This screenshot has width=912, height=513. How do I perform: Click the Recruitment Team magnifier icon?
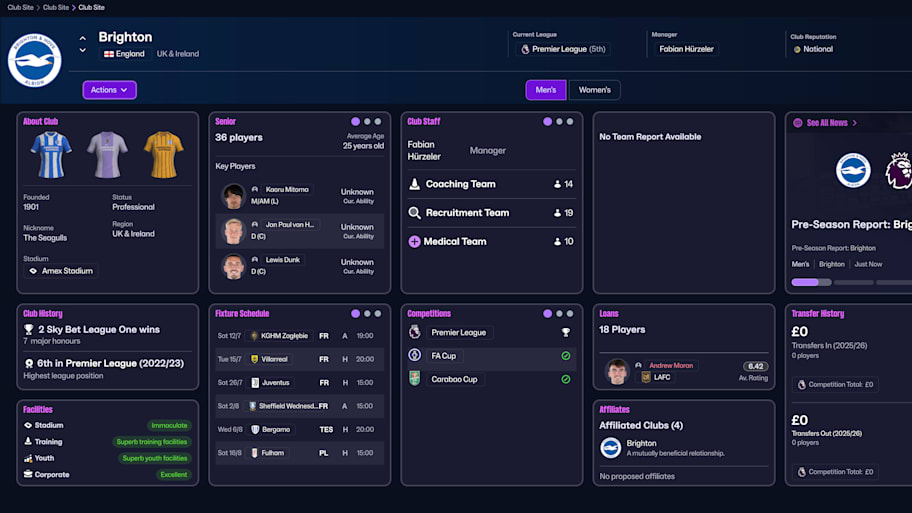pyautogui.click(x=414, y=213)
